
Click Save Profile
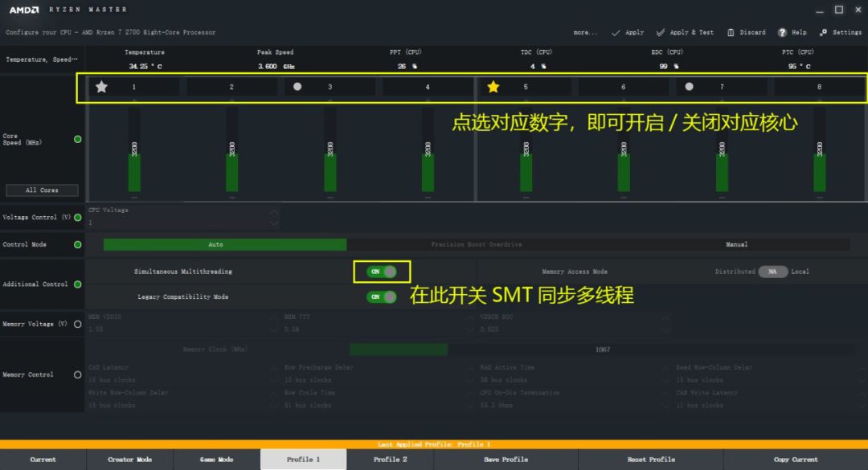pyautogui.click(x=506, y=460)
